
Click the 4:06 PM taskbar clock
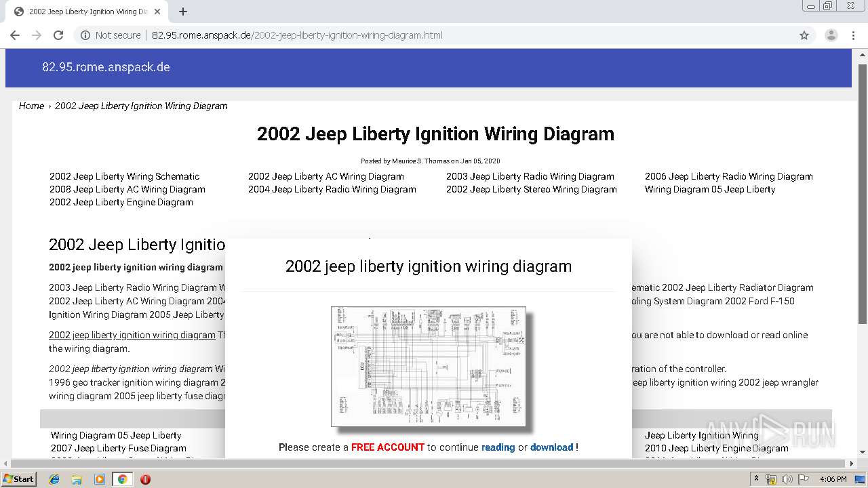(833, 479)
